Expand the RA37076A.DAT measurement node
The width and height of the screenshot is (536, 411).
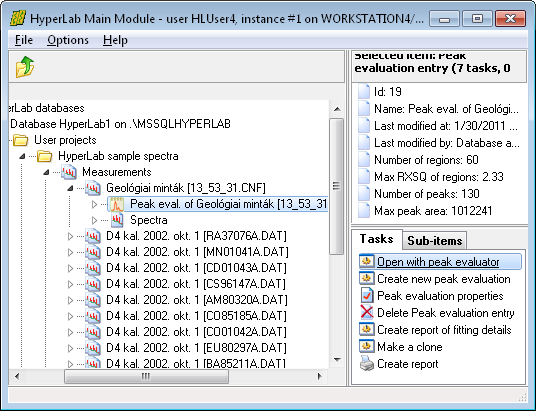[70, 236]
